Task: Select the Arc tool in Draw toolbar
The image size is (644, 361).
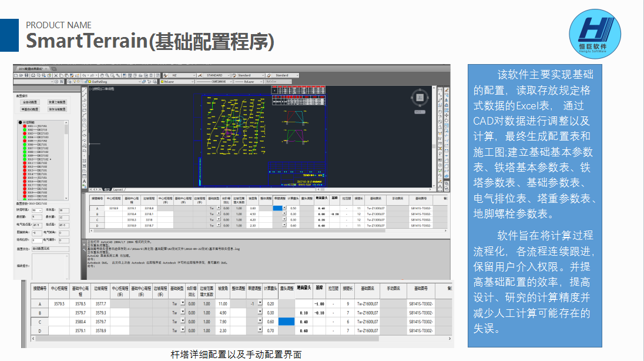Action: pyautogui.click(x=84, y=116)
